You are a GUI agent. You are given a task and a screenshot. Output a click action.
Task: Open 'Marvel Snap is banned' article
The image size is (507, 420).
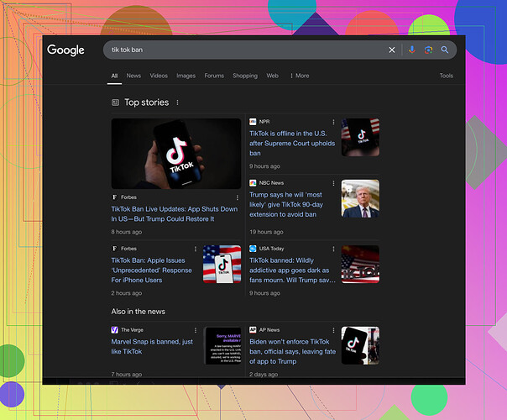pyautogui.click(x=152, y=346)
